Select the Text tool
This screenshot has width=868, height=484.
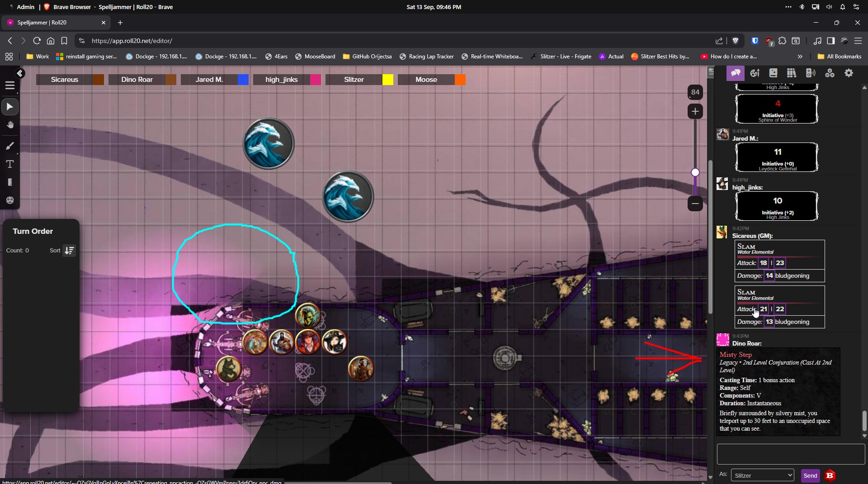click(10, 164)
